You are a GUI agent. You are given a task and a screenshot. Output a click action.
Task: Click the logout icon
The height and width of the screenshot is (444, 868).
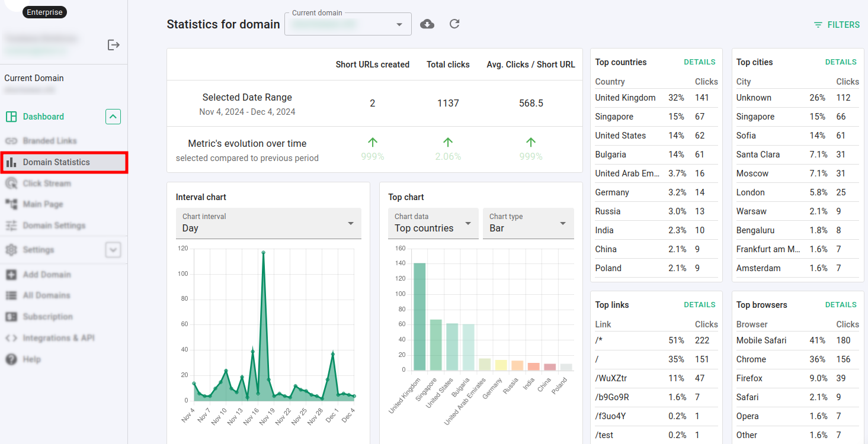coord(113,44)
